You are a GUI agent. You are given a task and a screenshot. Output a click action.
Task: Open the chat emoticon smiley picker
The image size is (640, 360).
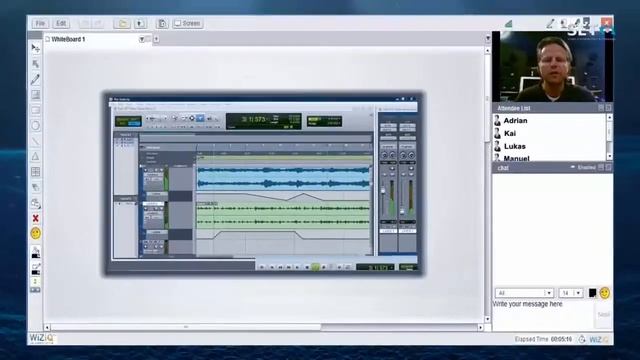(604, 293)
